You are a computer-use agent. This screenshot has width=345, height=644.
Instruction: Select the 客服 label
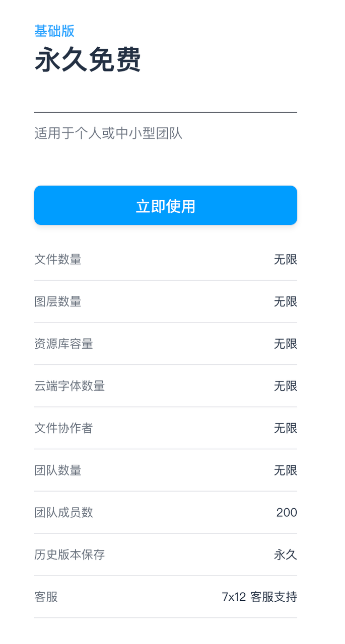(46, 597)
